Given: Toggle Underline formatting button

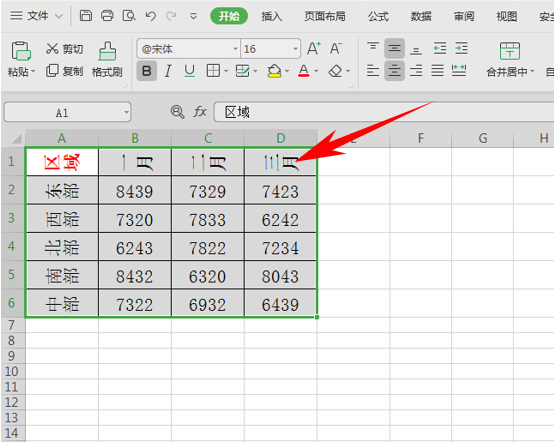Looking at the screenshot, I should tap(190, 71).
